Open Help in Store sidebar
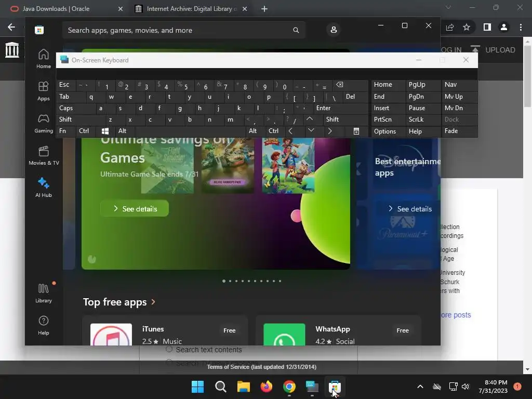This screenshot has height=399, width=532. [44, 325]
